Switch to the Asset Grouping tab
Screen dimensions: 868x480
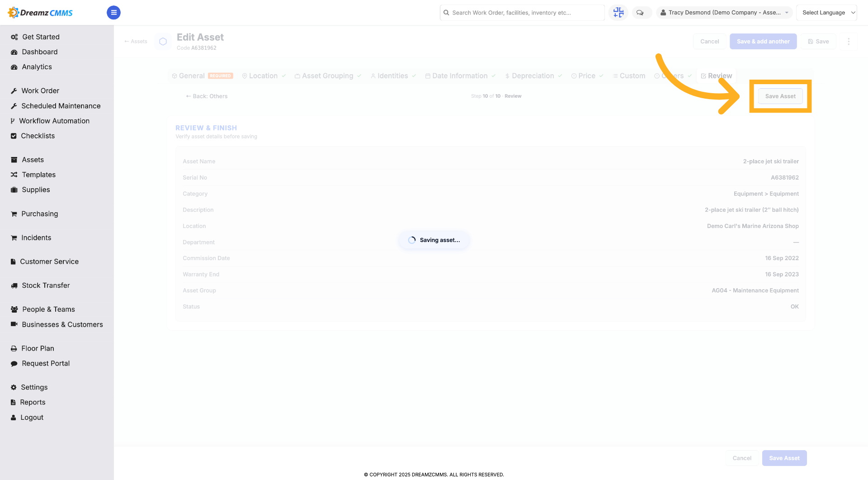[328, 76]
